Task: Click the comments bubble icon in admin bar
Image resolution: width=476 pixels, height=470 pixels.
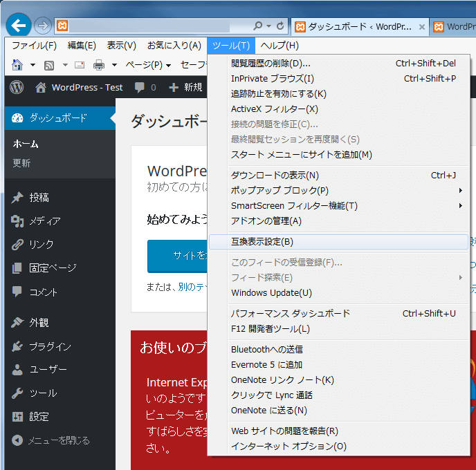Action: click(x=140, y=87)
